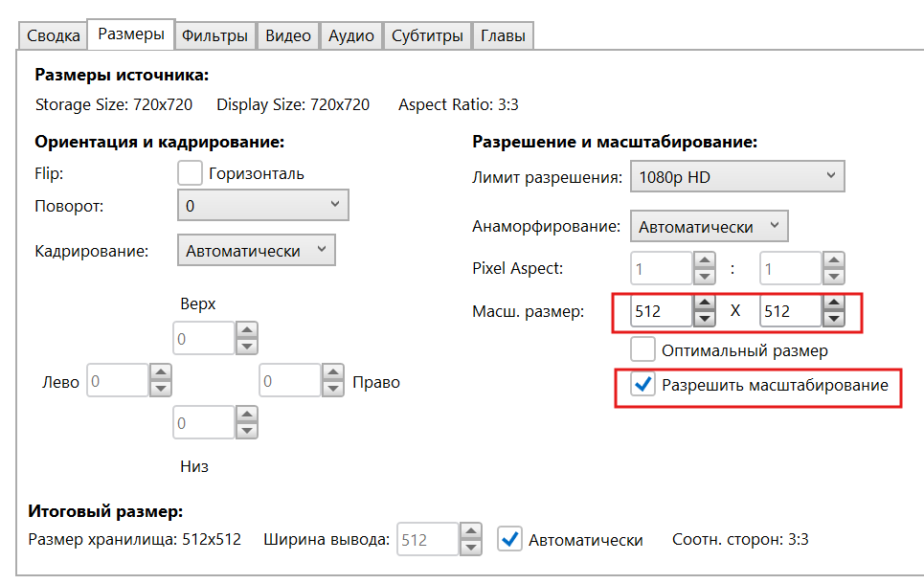Increase the scaled width value with up arrow
This screenshot has width=924, height=584.
pos(705,303)
